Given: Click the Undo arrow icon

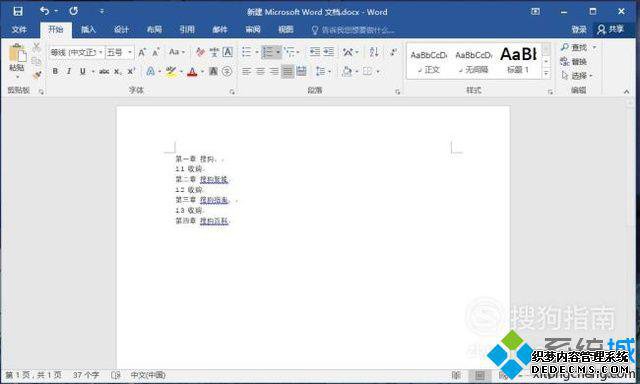Looking at the screenshot, I should (44, 11).
